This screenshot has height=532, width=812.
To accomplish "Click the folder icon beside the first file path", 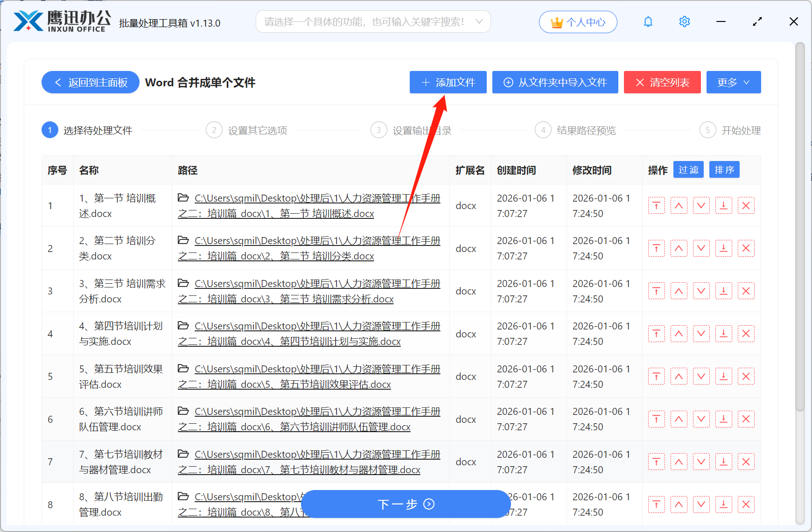I will pyautogui.click(x=183, y=198).
